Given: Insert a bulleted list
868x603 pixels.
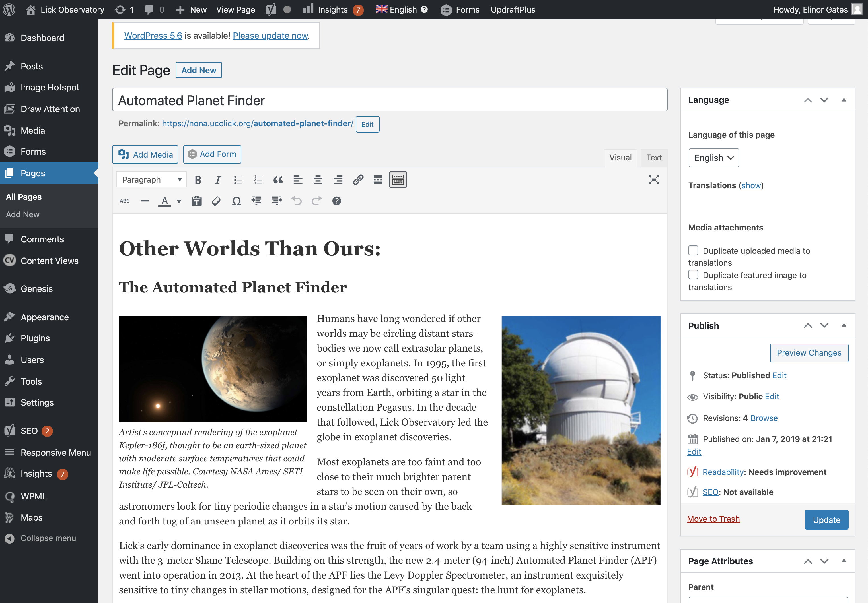Looking at the screenshot, I should point(238,180).
